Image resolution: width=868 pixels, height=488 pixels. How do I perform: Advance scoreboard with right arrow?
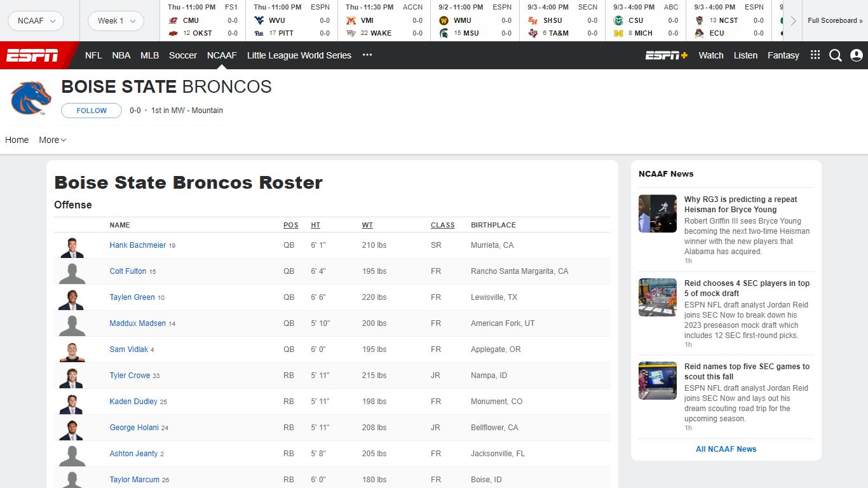pyautogui.click(x=793, y=20)
